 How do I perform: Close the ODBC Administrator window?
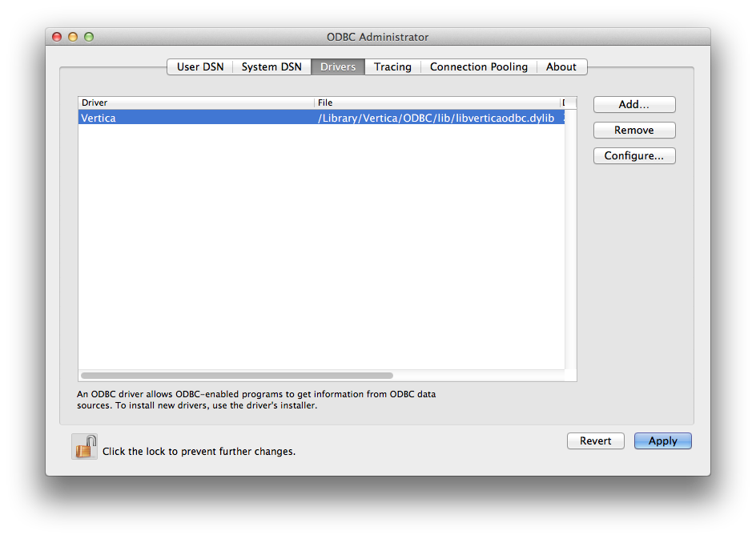pyautogui.click(x=57, y=37)
